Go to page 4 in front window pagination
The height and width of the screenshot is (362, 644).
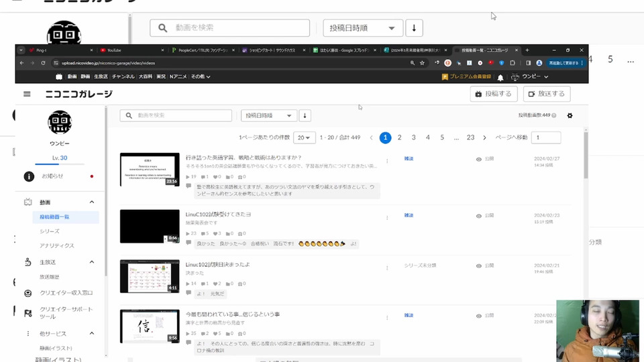[x=427, y=137]
